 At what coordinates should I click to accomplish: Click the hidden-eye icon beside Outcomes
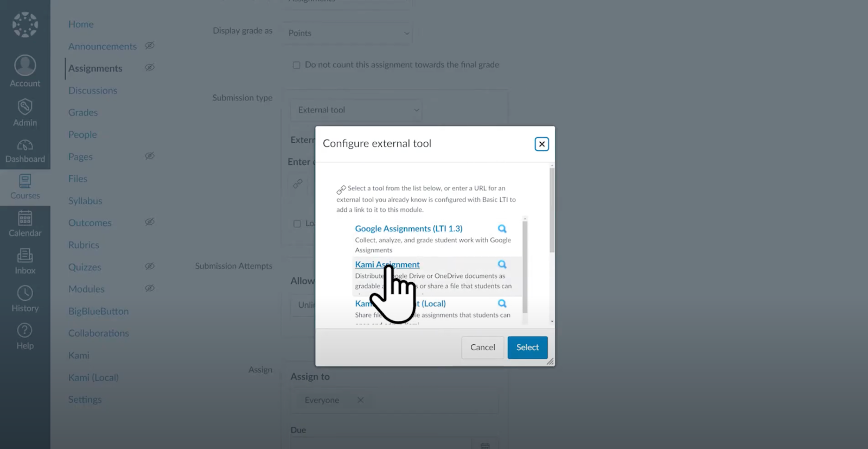click(150, 222)
